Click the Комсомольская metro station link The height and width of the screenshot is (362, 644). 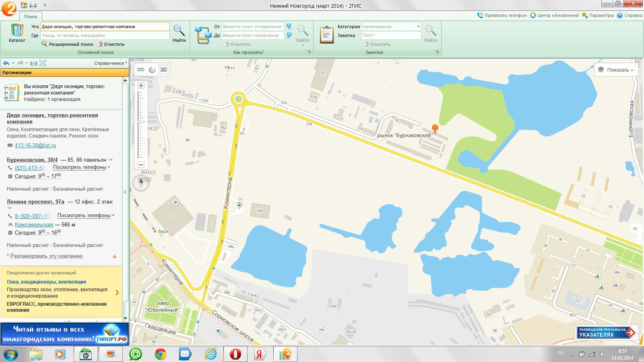[x=34, y=225]
